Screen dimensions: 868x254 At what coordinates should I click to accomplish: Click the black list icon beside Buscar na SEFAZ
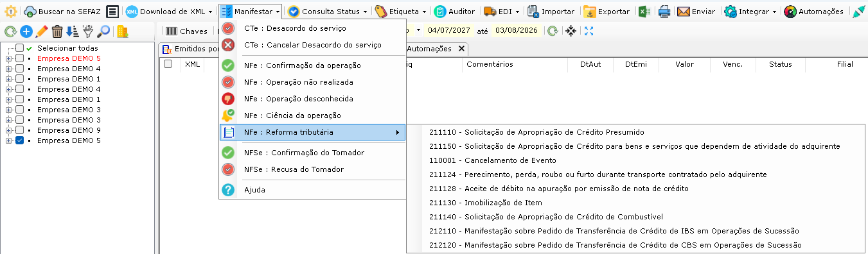point(112,12)
